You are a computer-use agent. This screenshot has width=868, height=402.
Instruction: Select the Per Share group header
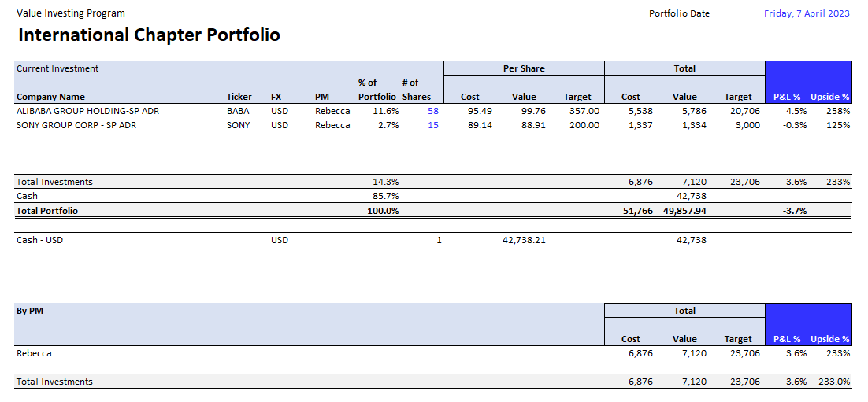coord(524,68)
